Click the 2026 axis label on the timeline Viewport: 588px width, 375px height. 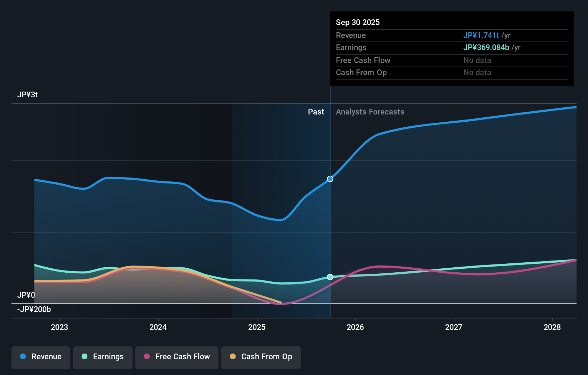pyautogui.click(x=355, y=327)
